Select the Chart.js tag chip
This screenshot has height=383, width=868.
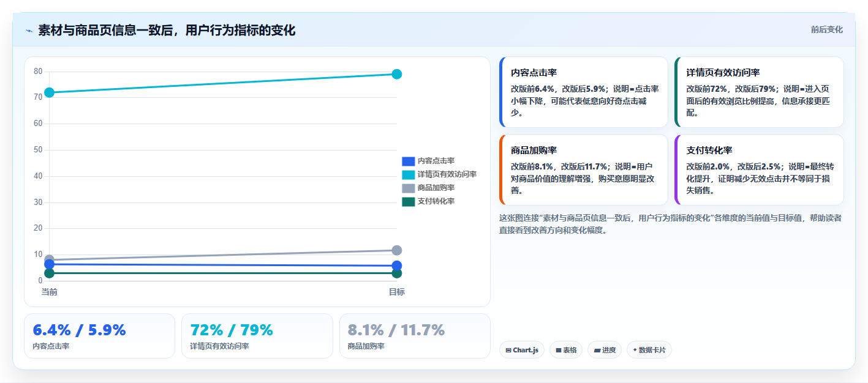tap(522, 350)
